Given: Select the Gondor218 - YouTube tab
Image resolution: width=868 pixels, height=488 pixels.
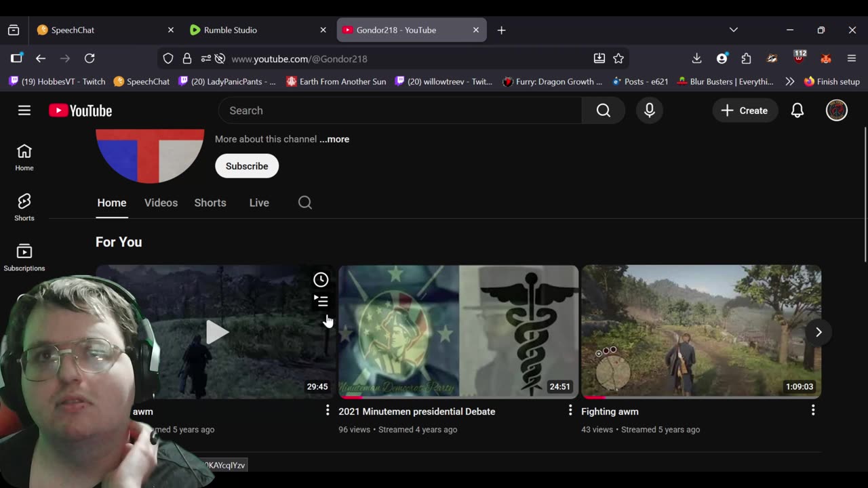Looking at the screenshot, I should click(411, 30).
